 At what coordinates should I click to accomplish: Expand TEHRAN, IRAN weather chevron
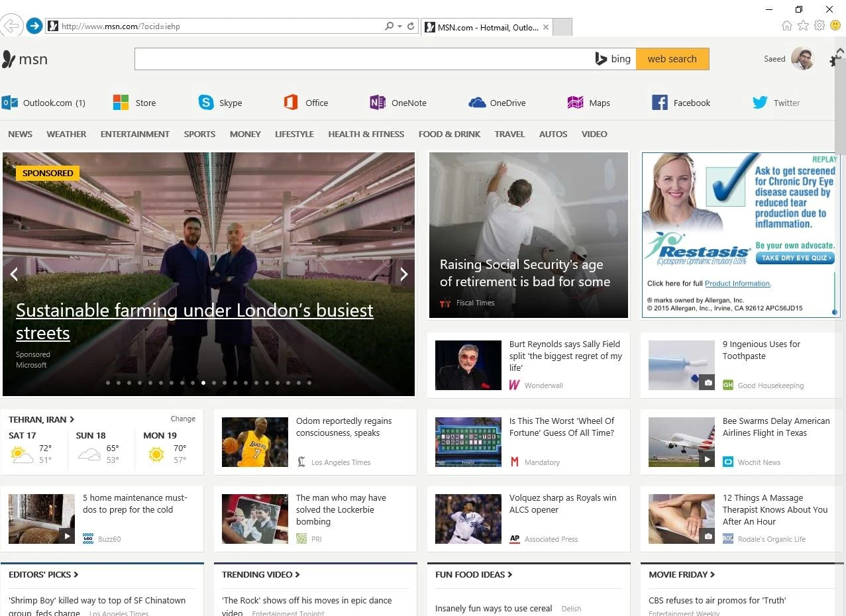point(72,419)
